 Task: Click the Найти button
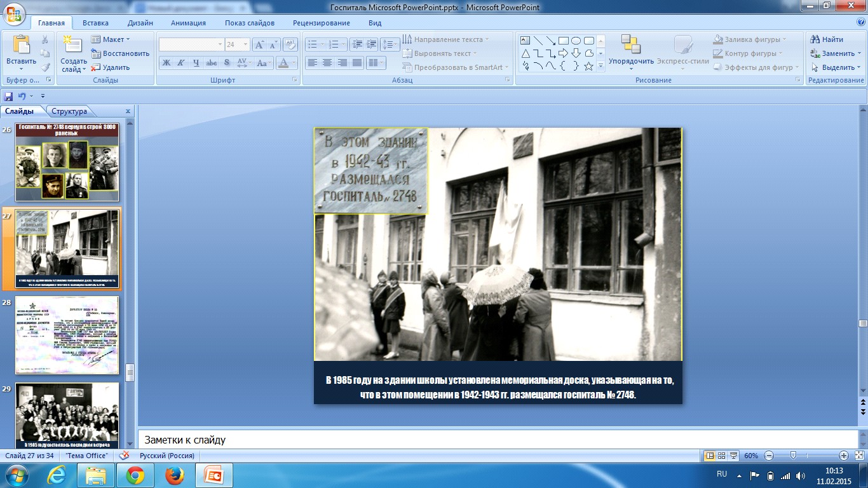[x=827, y=39]
